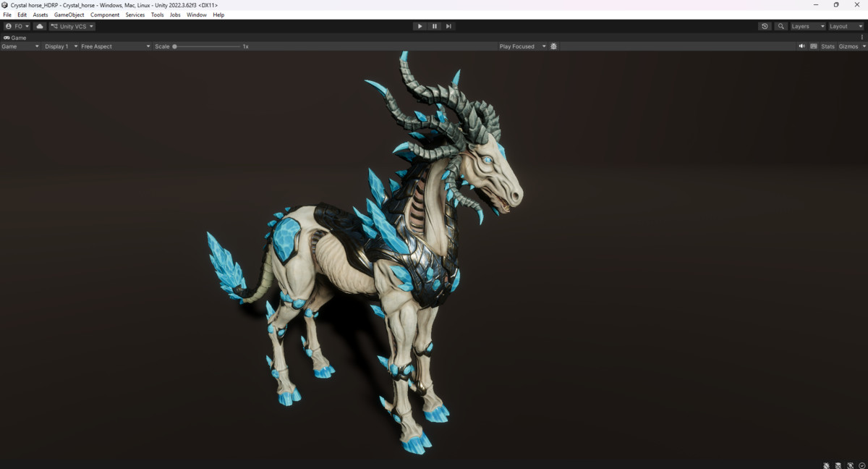
Task: Open the Free Aspect resolution dropdown
Action: click(x=116, y=46)
